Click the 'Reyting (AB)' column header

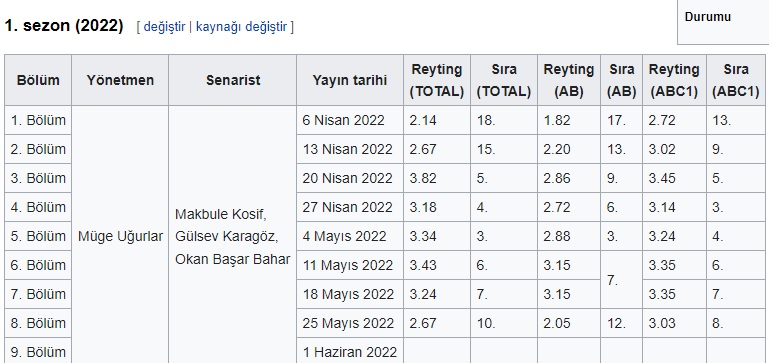pyautogui.click(x=568, y=80)
